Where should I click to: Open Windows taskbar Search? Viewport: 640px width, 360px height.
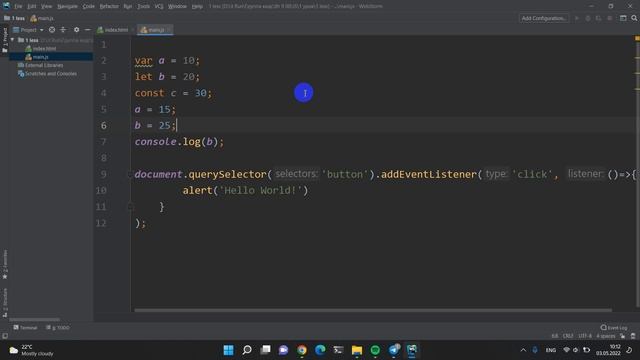click(247, 350)
